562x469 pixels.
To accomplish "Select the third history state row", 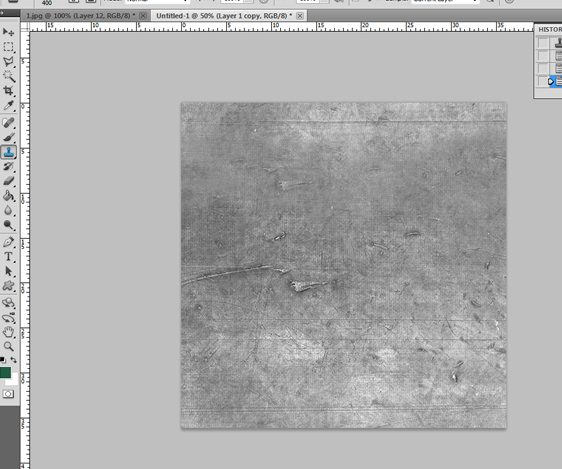I will [556, 68].
